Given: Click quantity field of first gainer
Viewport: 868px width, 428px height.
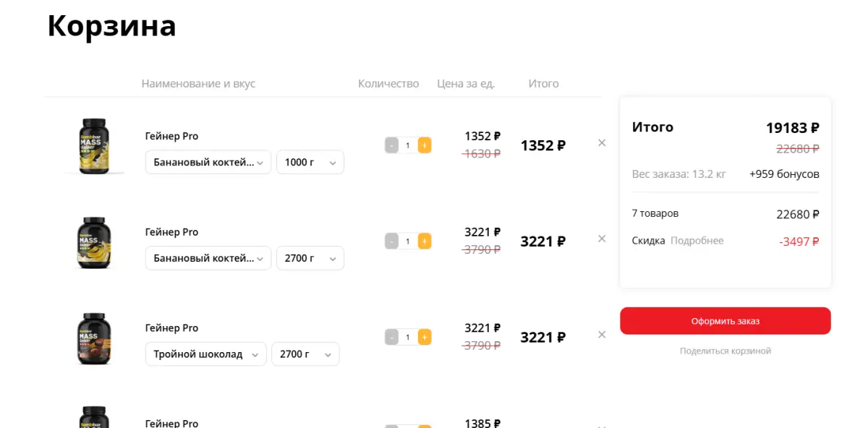Looking at the screenshot, I should point(408,145).
